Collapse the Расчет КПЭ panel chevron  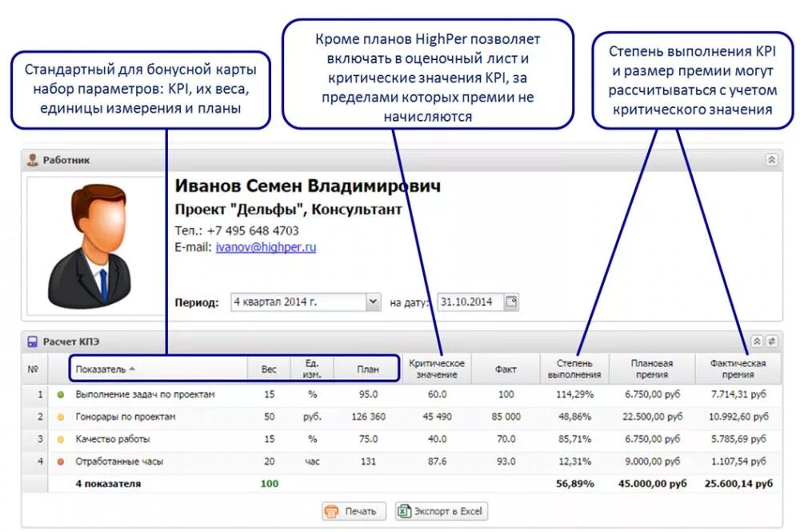point(758,342)
